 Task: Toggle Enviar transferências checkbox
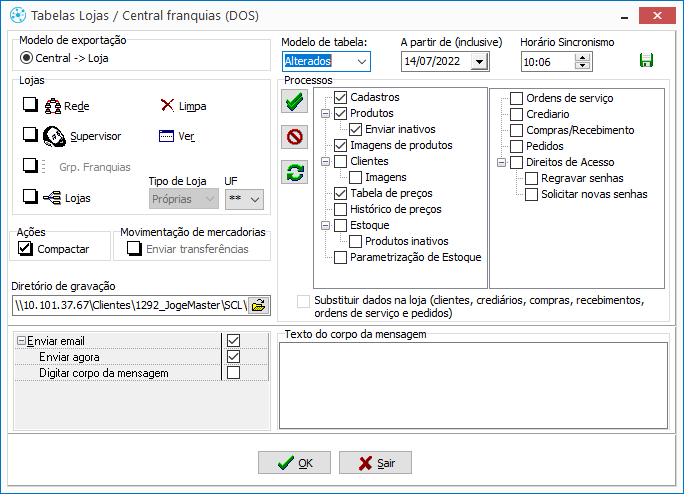click(134, 248)
